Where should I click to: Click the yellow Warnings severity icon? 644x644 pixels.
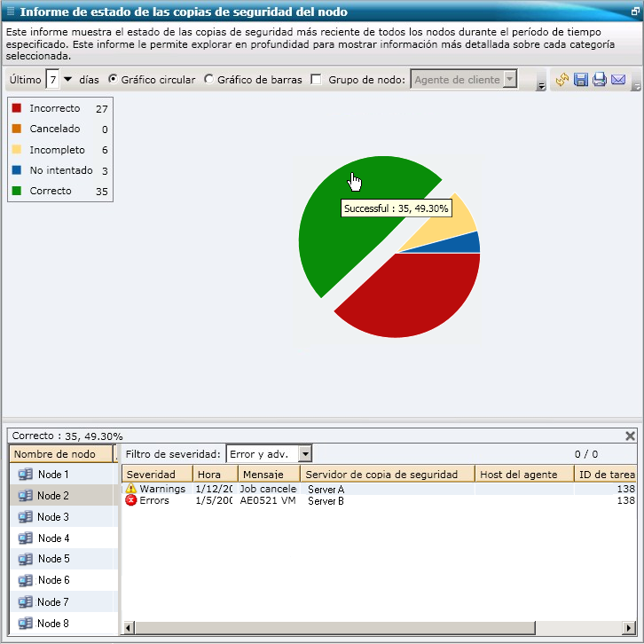click(131, 489)
